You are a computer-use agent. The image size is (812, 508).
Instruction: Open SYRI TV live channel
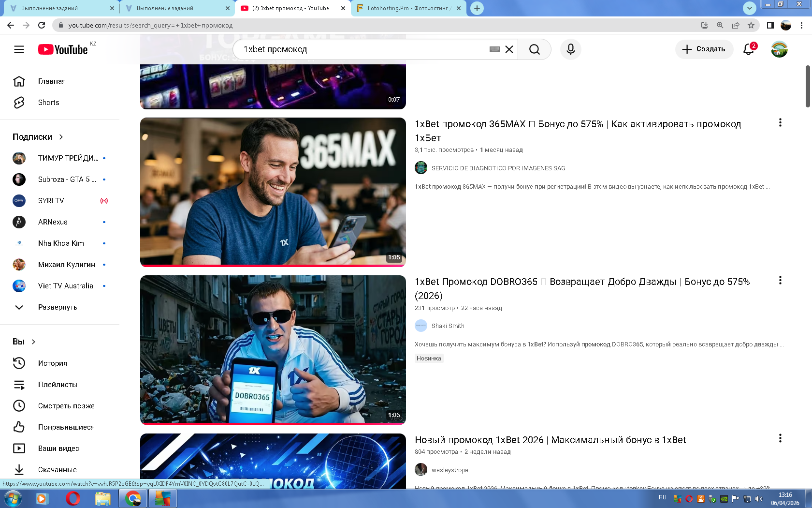coord(59,201)
